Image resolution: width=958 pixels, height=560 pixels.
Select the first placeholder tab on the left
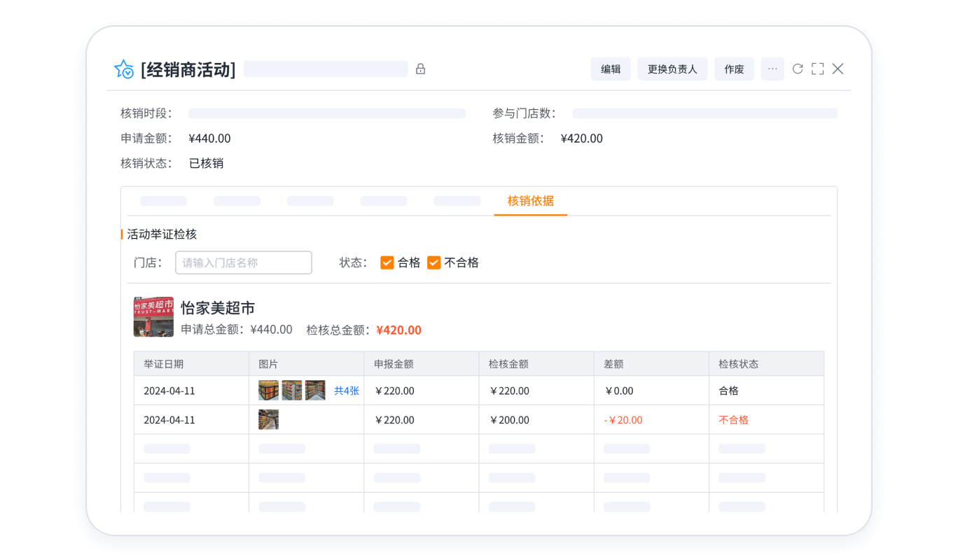tap(163, 200)
